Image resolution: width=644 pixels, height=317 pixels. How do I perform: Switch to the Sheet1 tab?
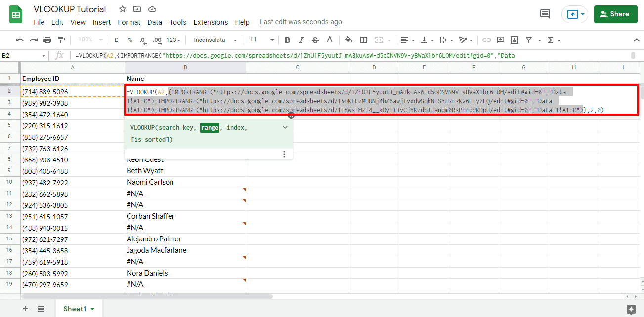[x=76, y=308]
